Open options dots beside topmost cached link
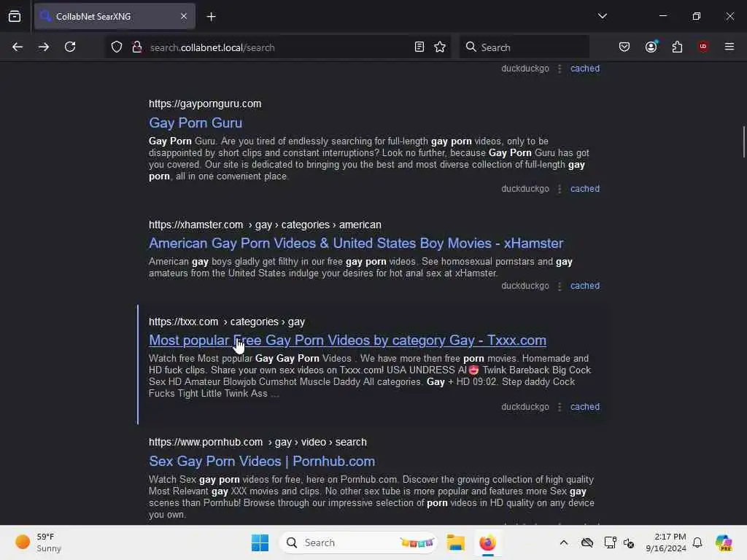 pyautogui.click(x=560, y=69)
